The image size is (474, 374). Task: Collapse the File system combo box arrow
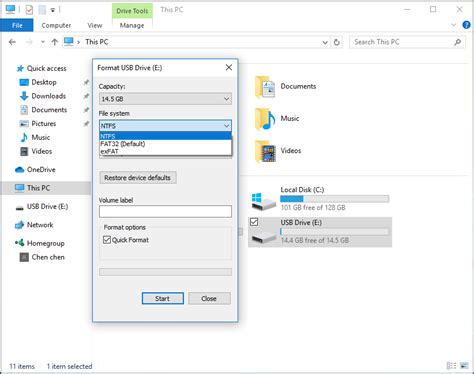click(226, 126)
